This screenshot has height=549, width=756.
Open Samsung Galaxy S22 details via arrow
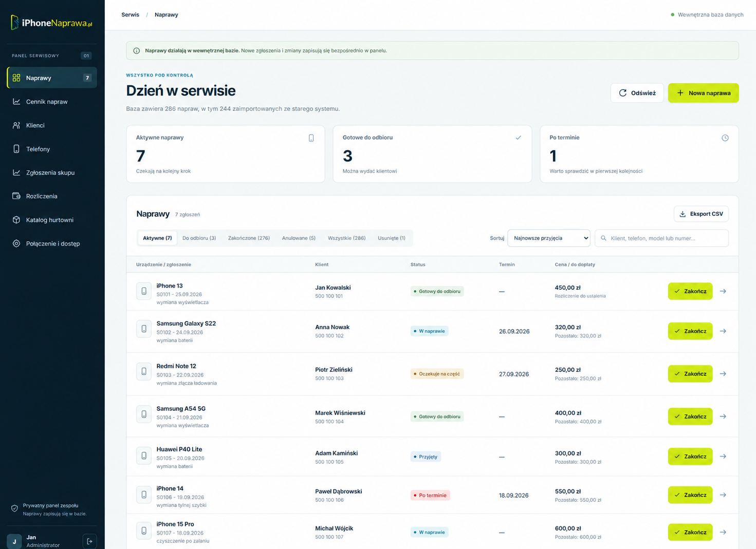723,331
